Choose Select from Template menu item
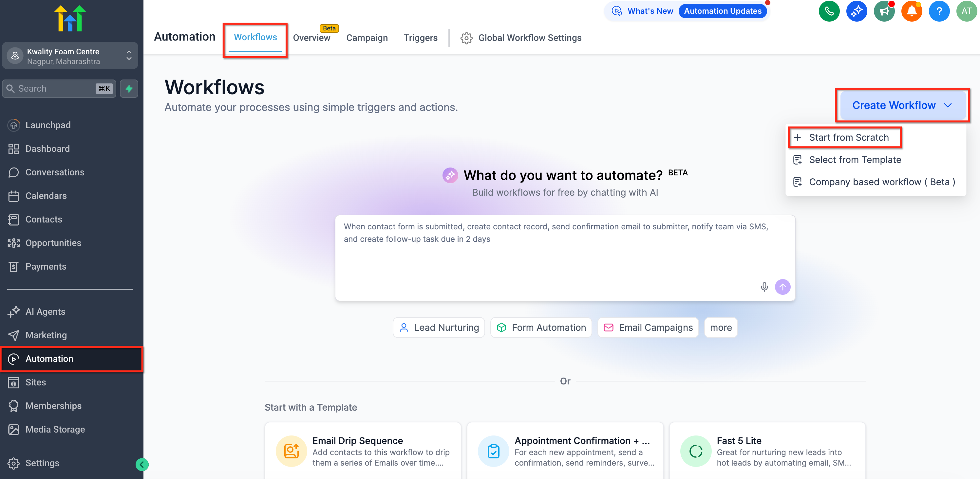980x479 pixels. pos(855,160)
